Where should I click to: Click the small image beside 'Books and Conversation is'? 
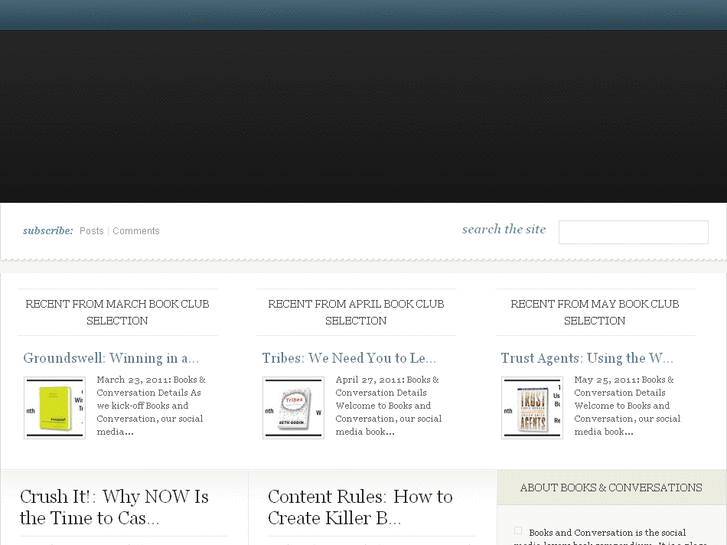[518, 530]
